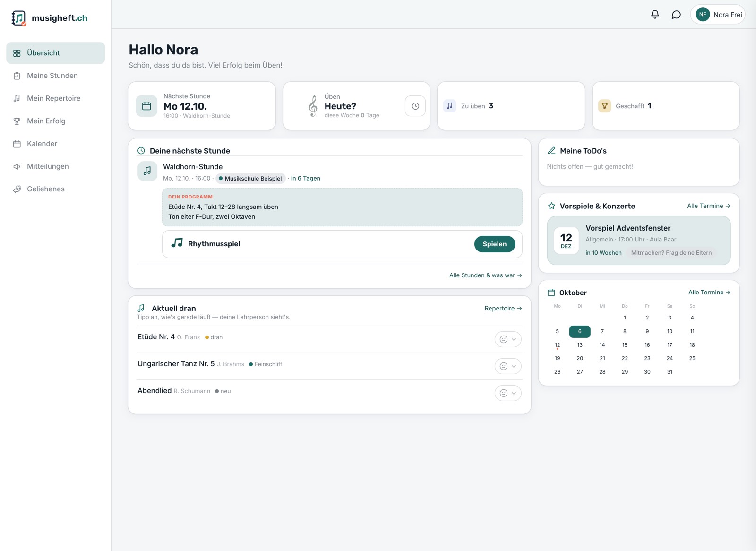The height and width of the screenshot is (551, 756).
Task: Click the treble clef icon in Üben card
Action: 313,106
